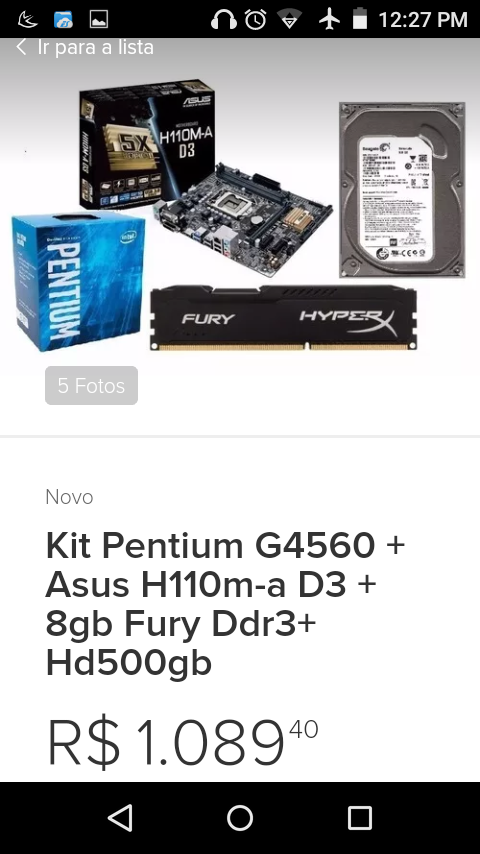Screen dimensions: 480x854
Task: Open the 5 Fotos gallery button
Action: (x=92, y=386)
